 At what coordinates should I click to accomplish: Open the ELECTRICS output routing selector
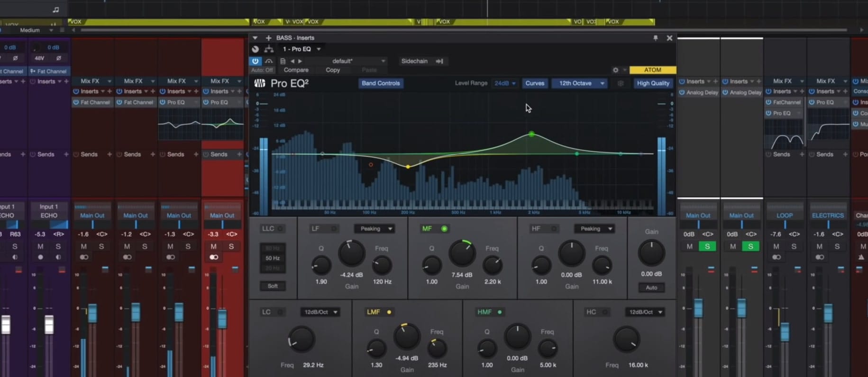(x=828, y=215)
